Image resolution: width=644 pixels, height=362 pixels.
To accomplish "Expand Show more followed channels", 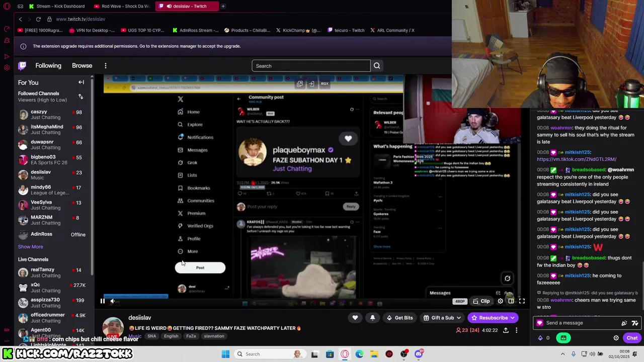I will [x=31, y=247].
